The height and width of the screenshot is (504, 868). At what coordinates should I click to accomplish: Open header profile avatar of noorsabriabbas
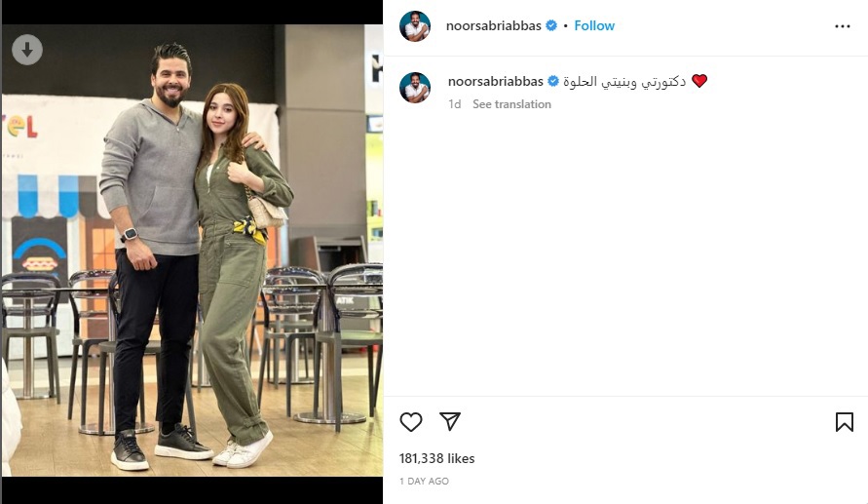415,25
